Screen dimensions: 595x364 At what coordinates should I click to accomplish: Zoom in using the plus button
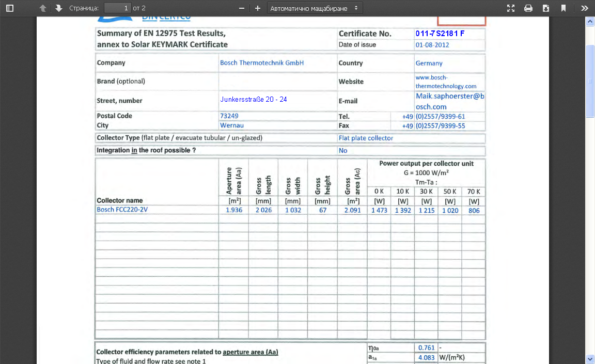258,8
